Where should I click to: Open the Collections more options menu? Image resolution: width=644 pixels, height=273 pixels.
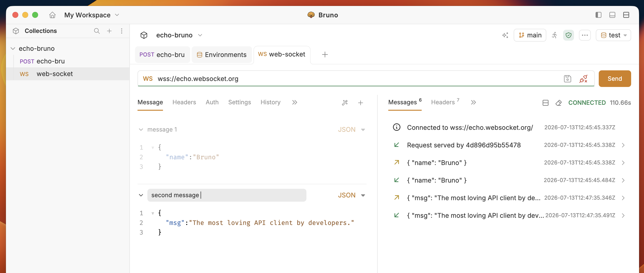[x=121, y=31]
